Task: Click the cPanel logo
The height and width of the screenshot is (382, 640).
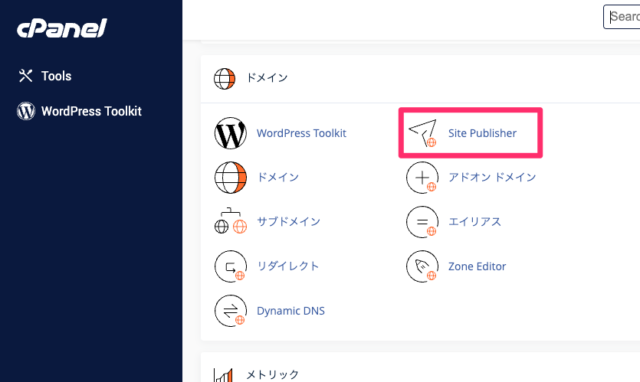Action: pyautogui.click(x=62, y=28)
